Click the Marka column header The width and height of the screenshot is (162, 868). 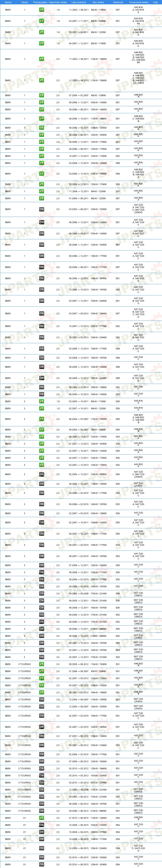click(8, 2)
